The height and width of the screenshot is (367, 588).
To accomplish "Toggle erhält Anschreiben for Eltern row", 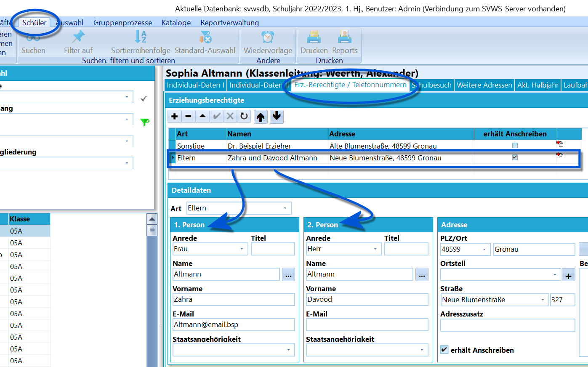I will (x=515, y=157).
